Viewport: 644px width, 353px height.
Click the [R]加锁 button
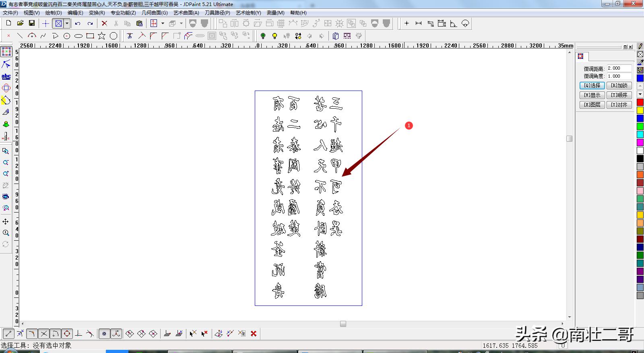(619, 85)
